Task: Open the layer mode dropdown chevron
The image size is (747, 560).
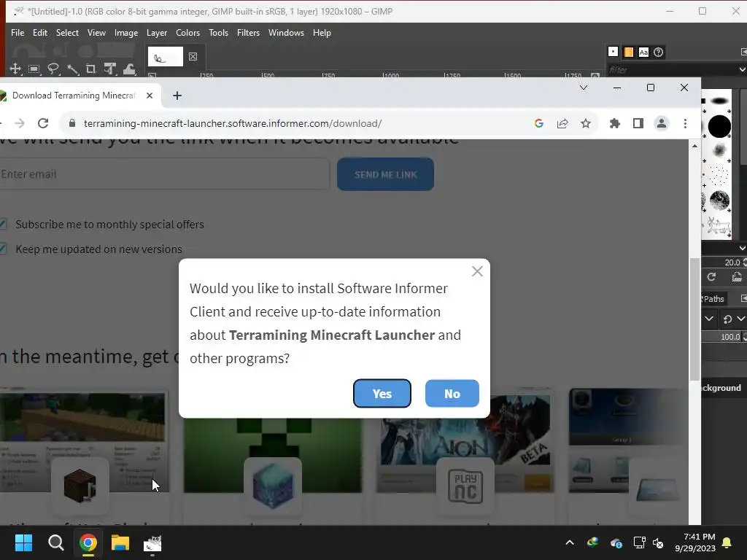Action: [709, 319]
